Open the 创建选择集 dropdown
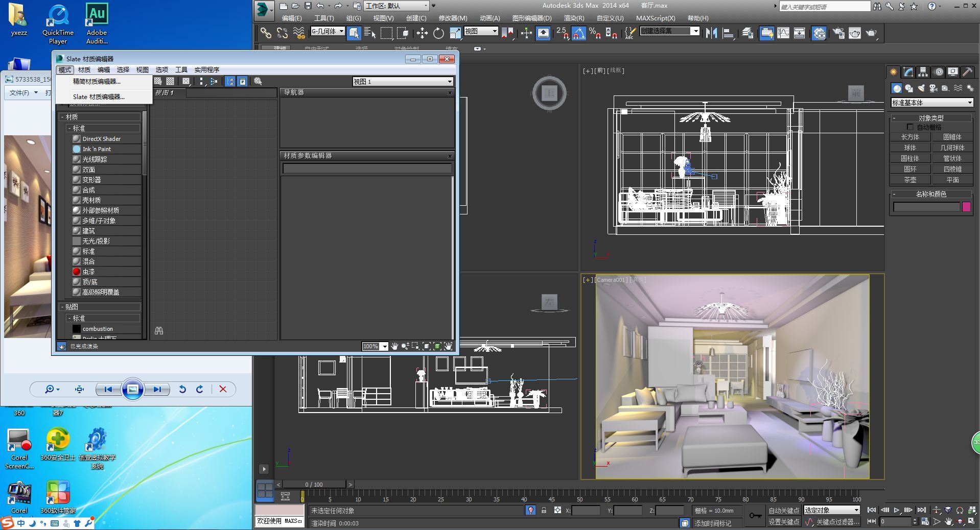The image size is (980, 530). coord(670,31)
